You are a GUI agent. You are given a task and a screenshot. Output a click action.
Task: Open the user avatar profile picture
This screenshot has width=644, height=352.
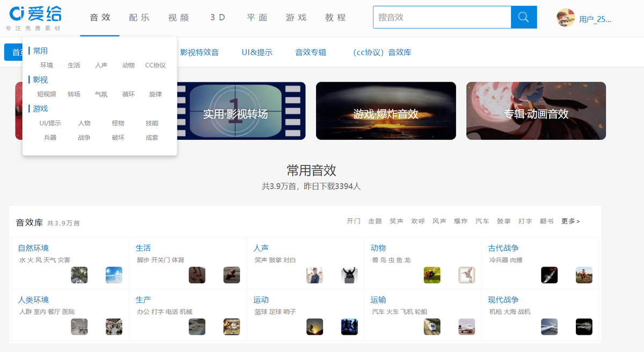point(566,18)
